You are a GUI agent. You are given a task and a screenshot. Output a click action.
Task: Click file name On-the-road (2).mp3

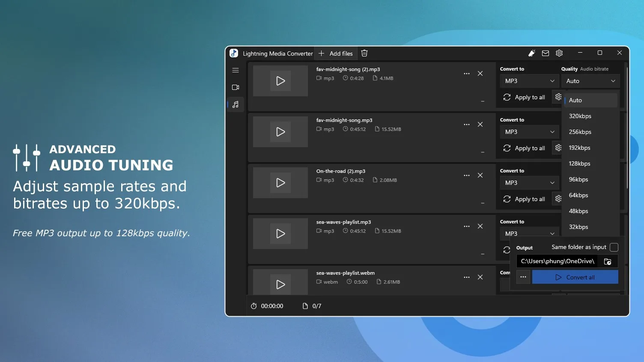[341, 171]
